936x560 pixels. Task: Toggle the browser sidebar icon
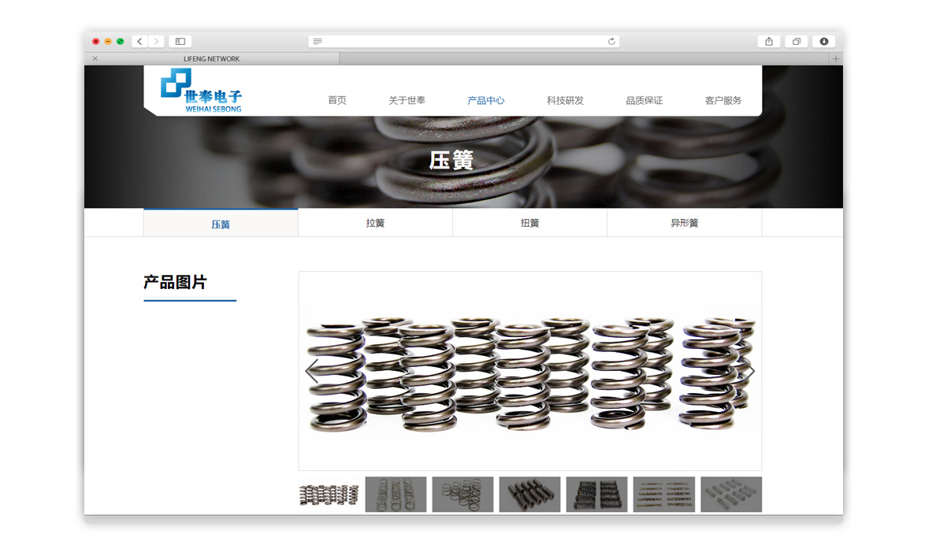[180, 41]
